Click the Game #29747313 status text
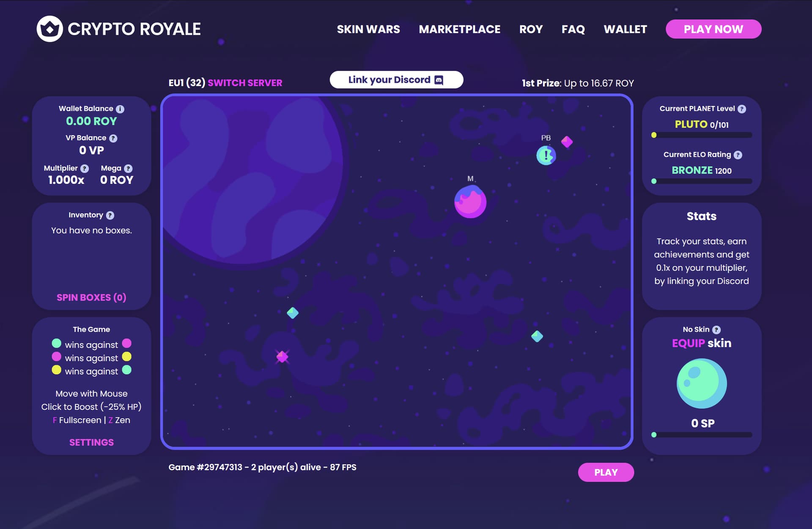 262,467
